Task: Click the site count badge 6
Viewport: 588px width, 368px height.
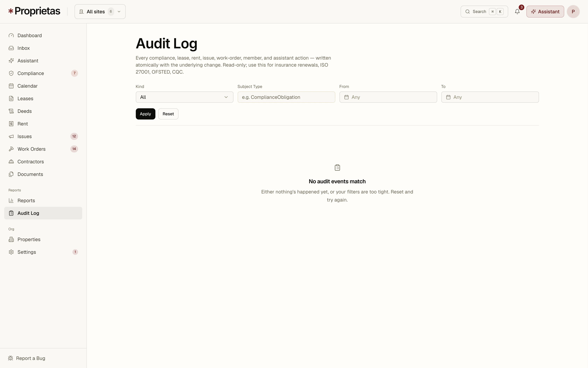Action: [x=111, y=12]
